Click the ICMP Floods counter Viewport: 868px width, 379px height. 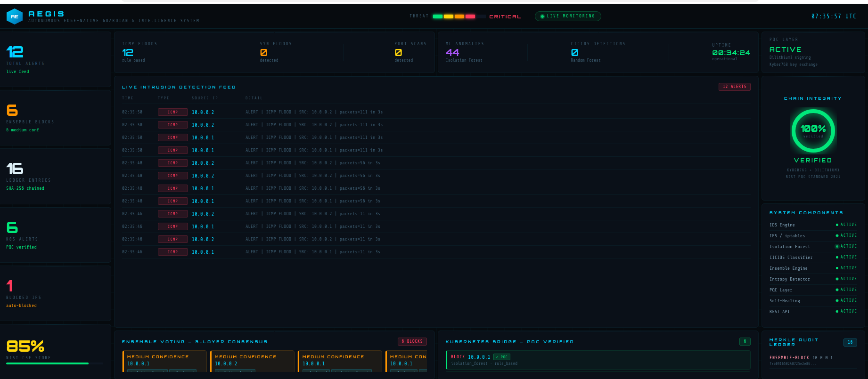point(139,52)
